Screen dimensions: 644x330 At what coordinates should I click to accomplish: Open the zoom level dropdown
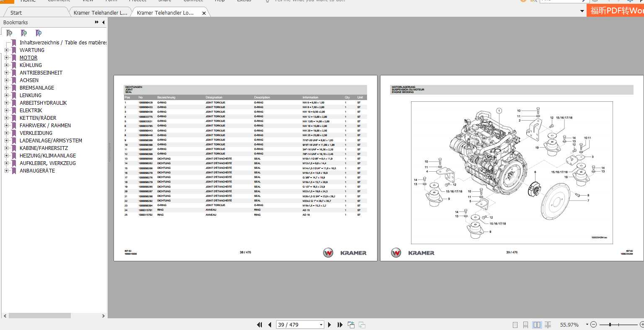(x=587, y=324)
